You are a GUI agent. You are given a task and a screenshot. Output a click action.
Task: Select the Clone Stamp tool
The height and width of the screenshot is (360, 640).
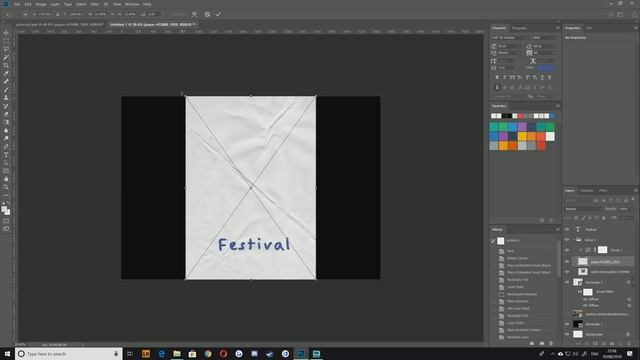6,98
